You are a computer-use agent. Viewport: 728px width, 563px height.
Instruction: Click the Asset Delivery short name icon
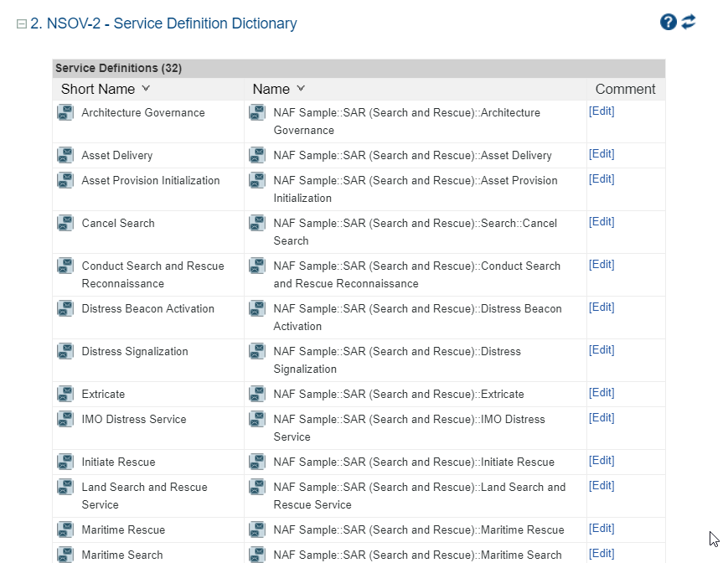(65, 155)
